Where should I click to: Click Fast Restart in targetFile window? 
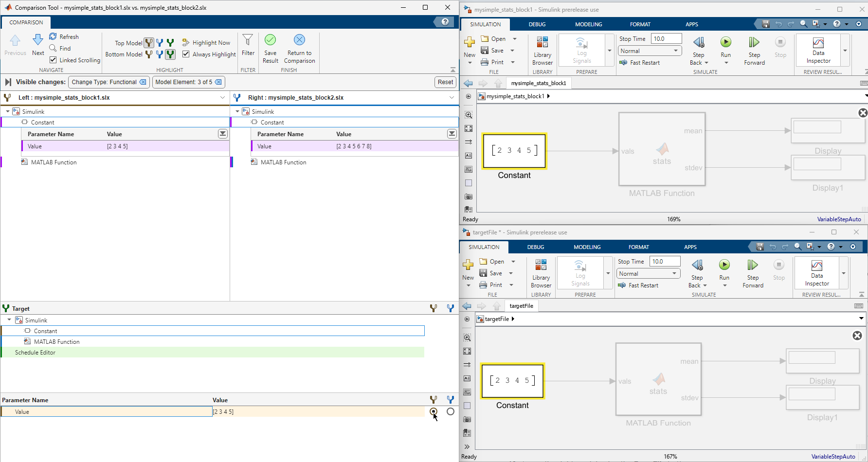click(x=638, y=285)
